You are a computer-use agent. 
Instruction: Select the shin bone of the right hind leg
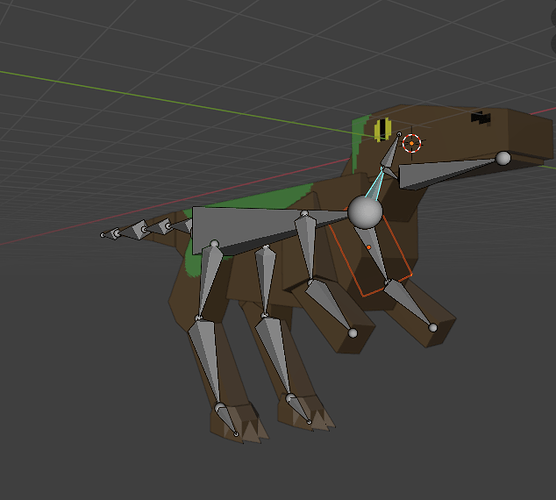273,355
